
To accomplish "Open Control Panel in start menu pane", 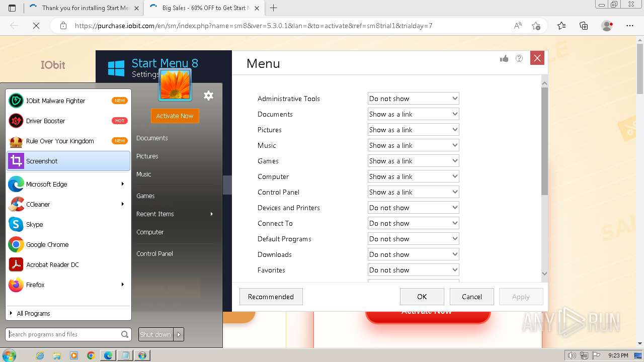I will pyautogui.click(x=154, y=253).
